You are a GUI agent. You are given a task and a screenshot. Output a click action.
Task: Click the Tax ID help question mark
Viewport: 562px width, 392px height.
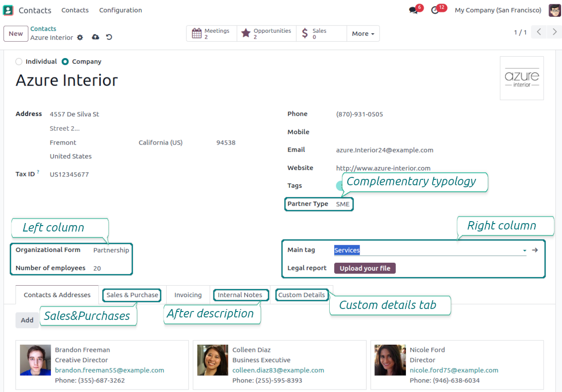(38, 172)
